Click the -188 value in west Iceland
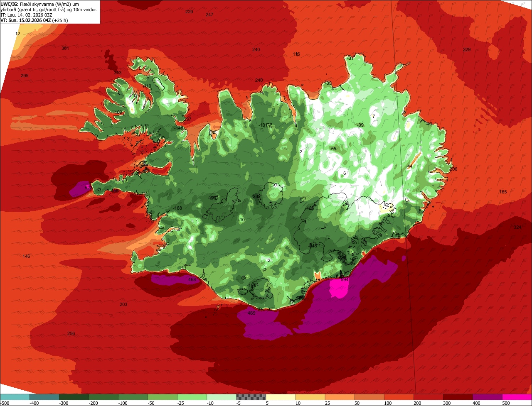This screenshot has width=532, height=406. click(x=177, y=208)
